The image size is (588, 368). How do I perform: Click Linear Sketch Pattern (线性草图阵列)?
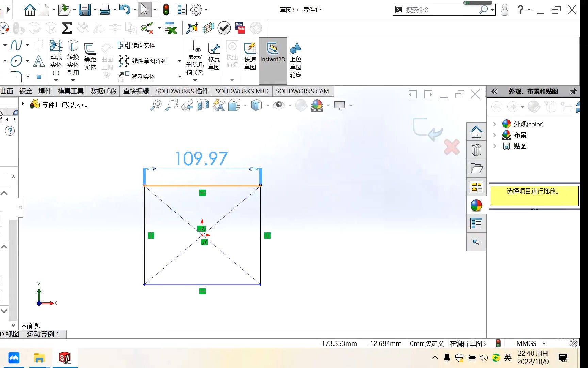click(143, 61)
